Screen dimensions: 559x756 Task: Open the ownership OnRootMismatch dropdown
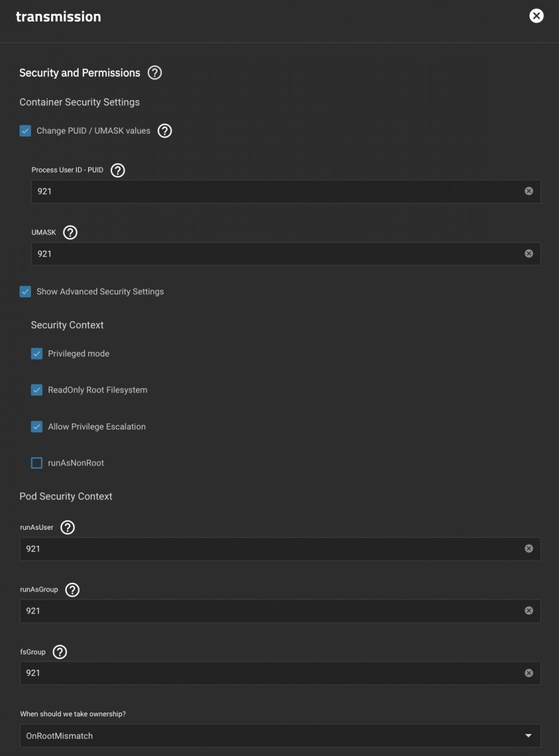coord(280,736)
